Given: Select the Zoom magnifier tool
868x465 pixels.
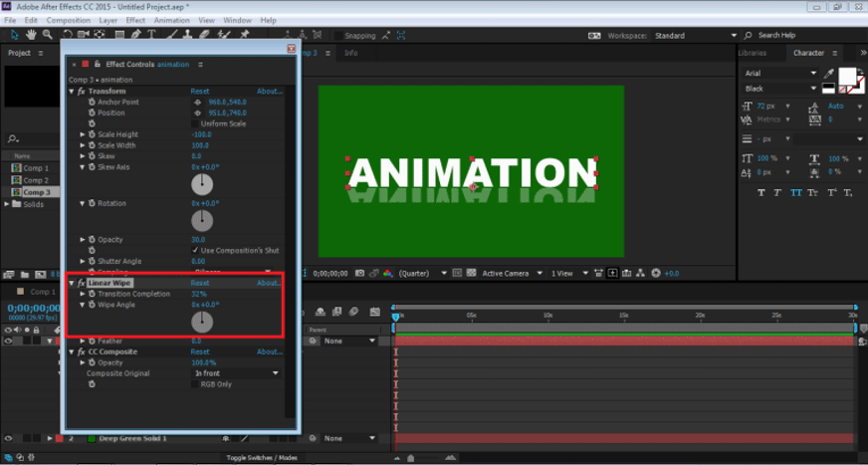Looking at the screenshot, I should [x=48, y=35].
